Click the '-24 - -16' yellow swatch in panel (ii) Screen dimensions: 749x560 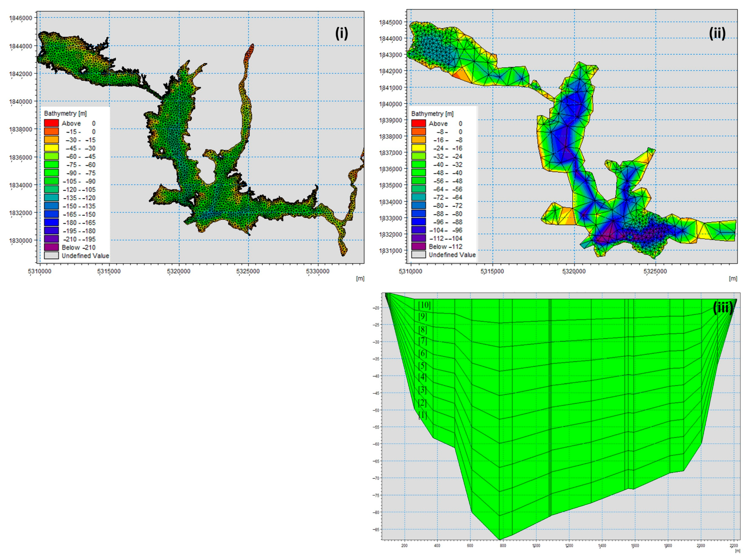pyautogui.click(x=418, y=148)
